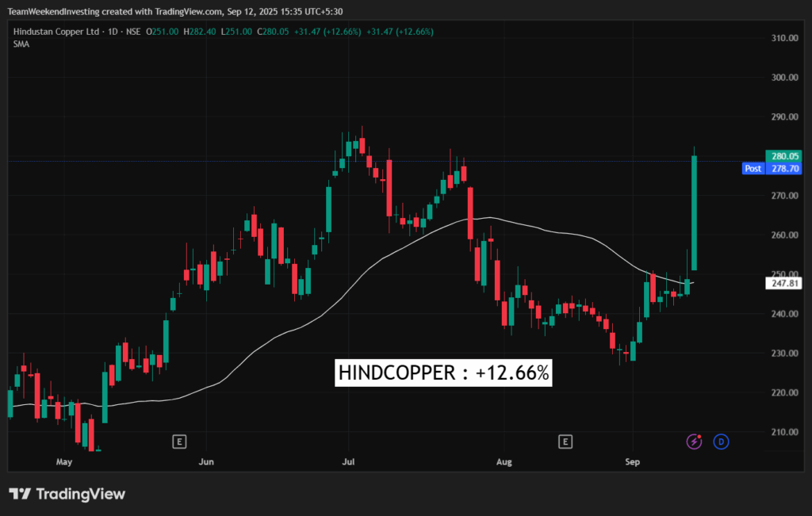The image size is (812, 516).
Task: Click the Post market price label
Action: [x=753, y=168]
